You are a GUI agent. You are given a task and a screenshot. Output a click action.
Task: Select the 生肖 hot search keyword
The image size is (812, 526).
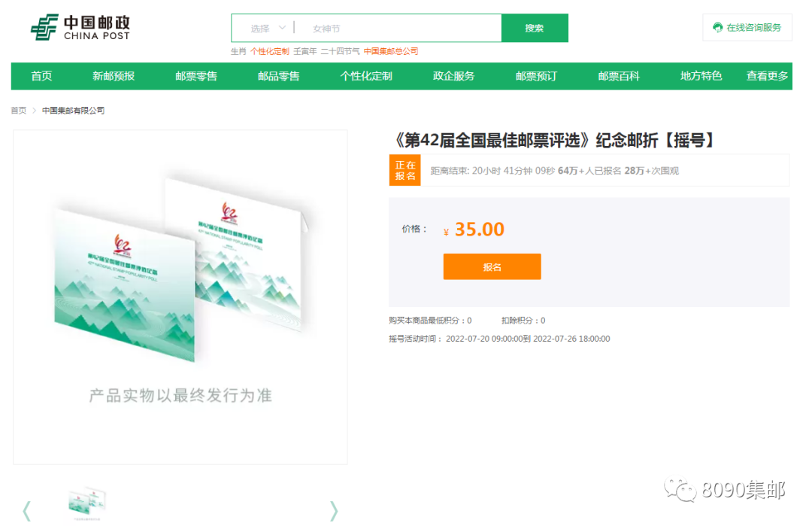point(238,51)
